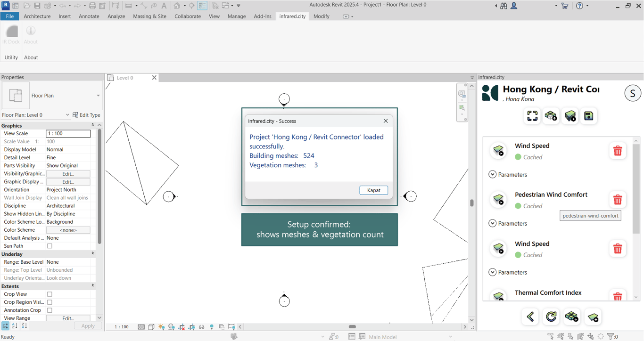Switch to the Architecture ribbon tab
This screenshot has width=644, height=341.
point(37,16)
